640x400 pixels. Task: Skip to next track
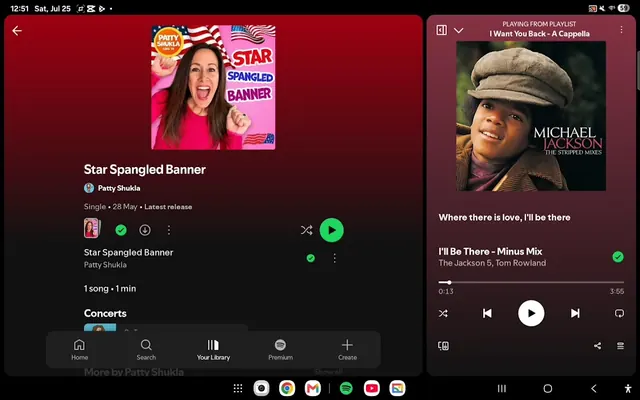pos(575,313)
